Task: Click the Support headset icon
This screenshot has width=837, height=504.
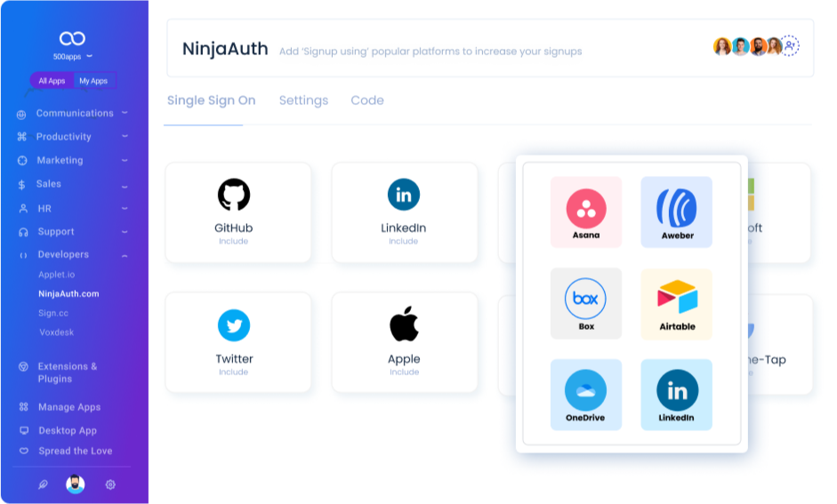Action: (23, 232)
